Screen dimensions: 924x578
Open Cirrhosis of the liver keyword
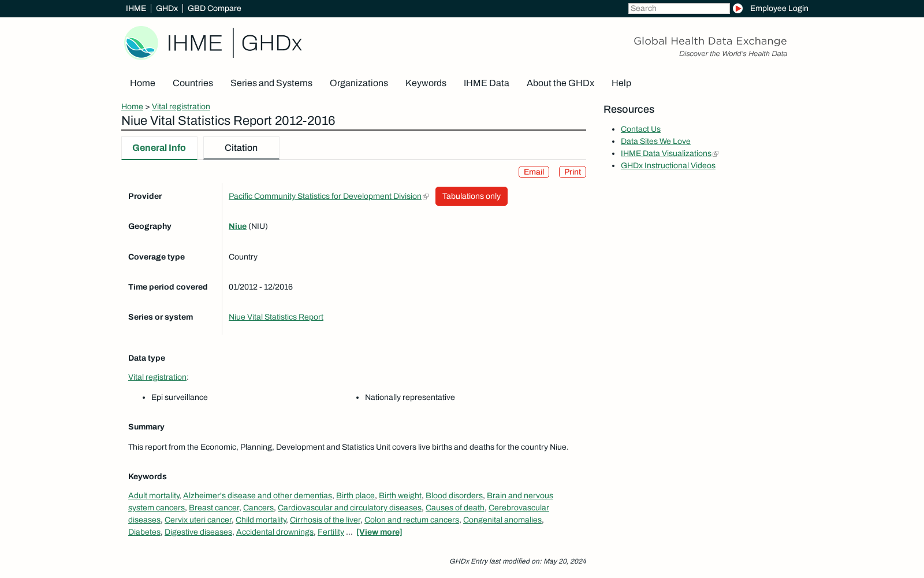coord(325,520)
